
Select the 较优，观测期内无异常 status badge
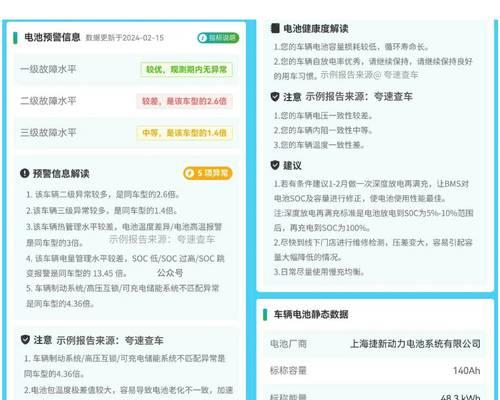click(x=186, y=69)
